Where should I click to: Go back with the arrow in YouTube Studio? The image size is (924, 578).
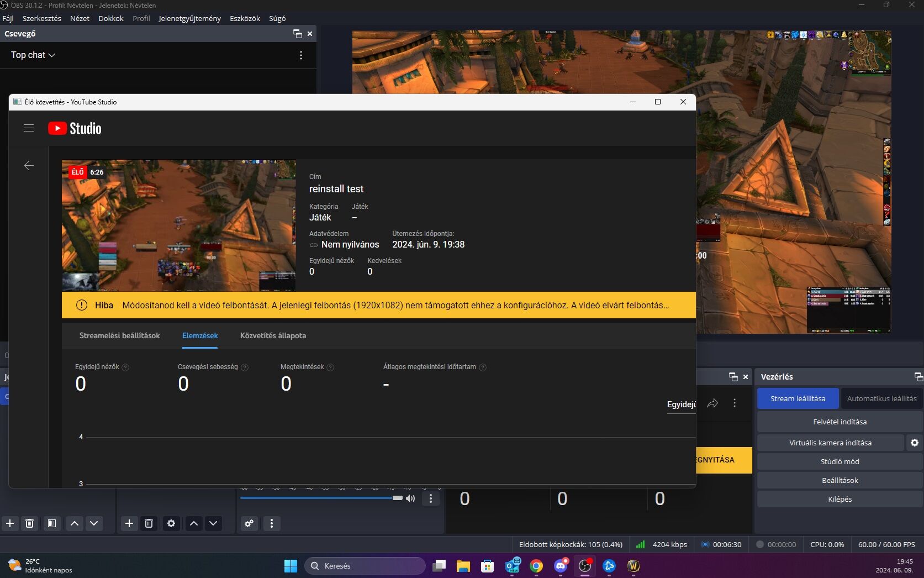(29, 165)
